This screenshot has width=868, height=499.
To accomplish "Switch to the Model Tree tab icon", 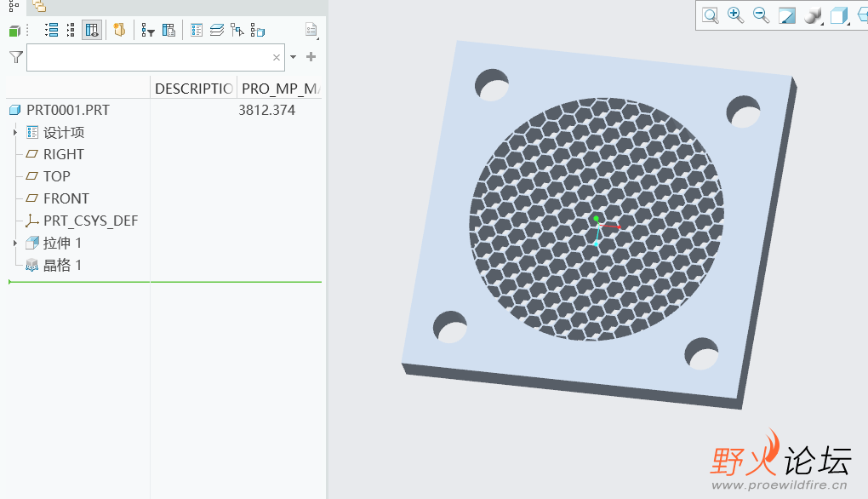I will click(x=14, y=6).
